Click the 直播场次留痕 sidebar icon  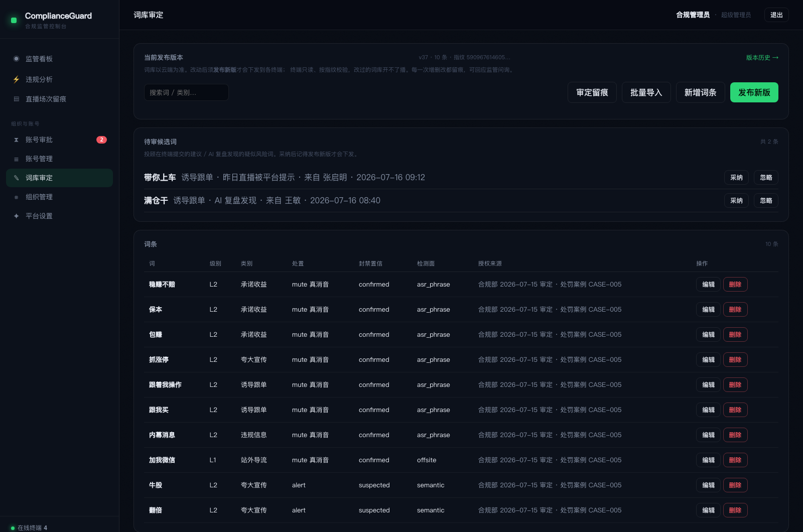(16, 99)
